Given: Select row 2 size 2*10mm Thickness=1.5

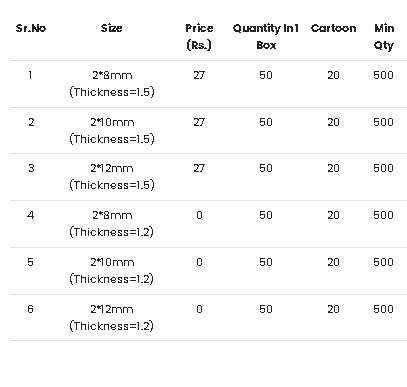Looking at the screenshot, I should tap(112, 131).
